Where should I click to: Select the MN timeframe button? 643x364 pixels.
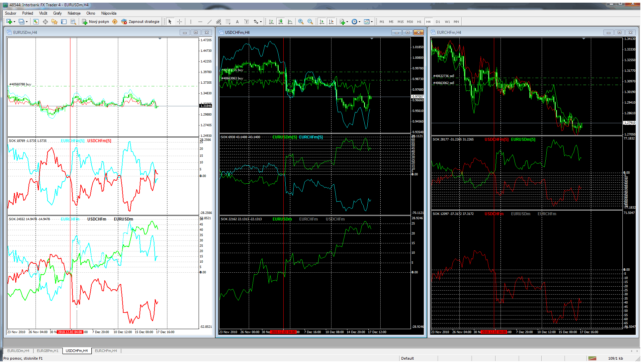456,22
